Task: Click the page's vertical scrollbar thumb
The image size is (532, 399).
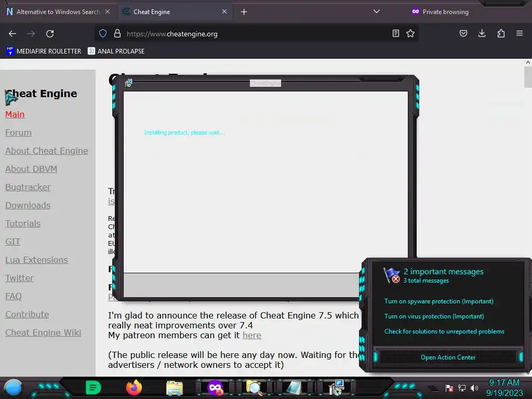Action: pos(528,77)
